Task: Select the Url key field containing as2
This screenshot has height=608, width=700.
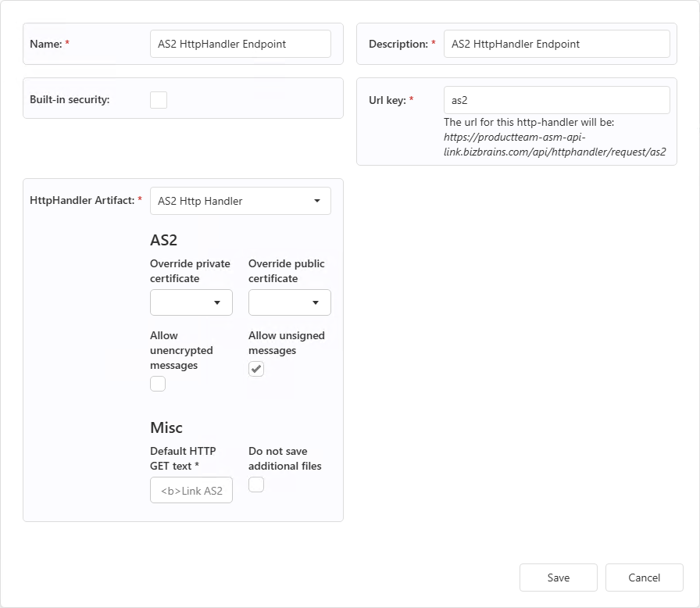Action: [556, 99]
